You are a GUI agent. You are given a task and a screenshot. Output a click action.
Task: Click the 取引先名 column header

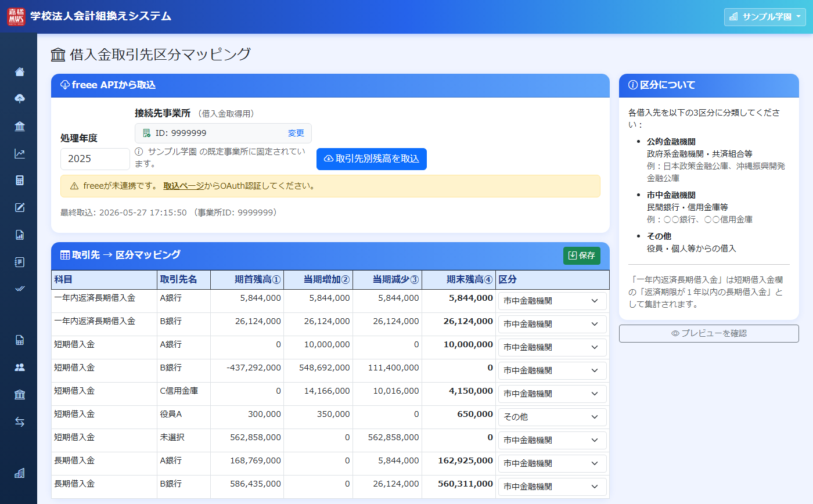[184, 280]
